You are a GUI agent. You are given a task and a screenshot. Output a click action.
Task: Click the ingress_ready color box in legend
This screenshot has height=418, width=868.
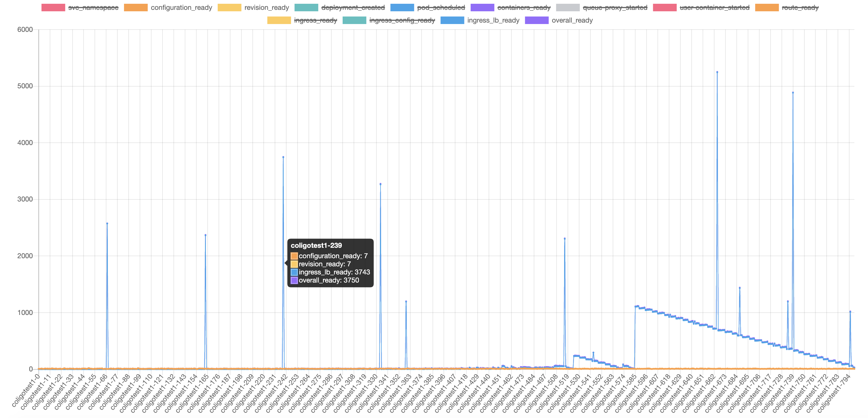coord(279,20)
